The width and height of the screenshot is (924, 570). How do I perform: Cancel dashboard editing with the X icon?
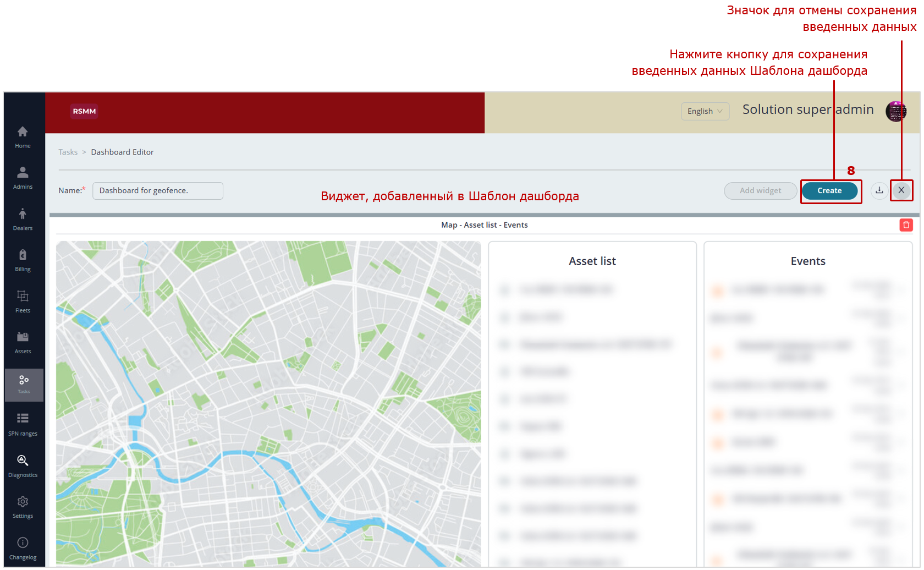[901, 190]
